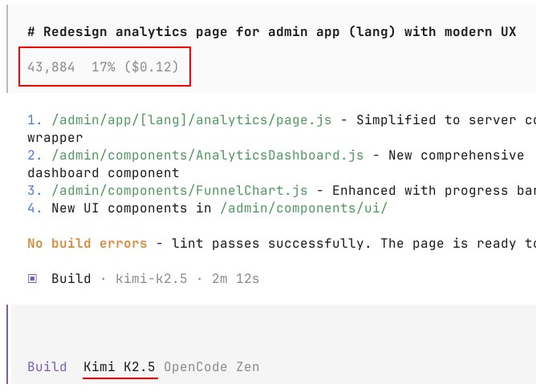
Task: Click the OpenCode Zen provider label
Action: [x=211, y=367]
